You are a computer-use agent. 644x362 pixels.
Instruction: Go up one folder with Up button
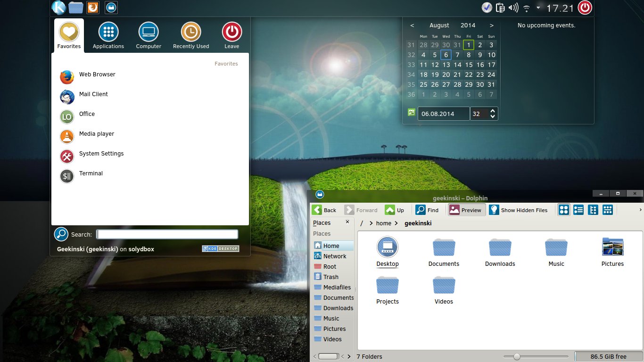[x=395, y=210]
